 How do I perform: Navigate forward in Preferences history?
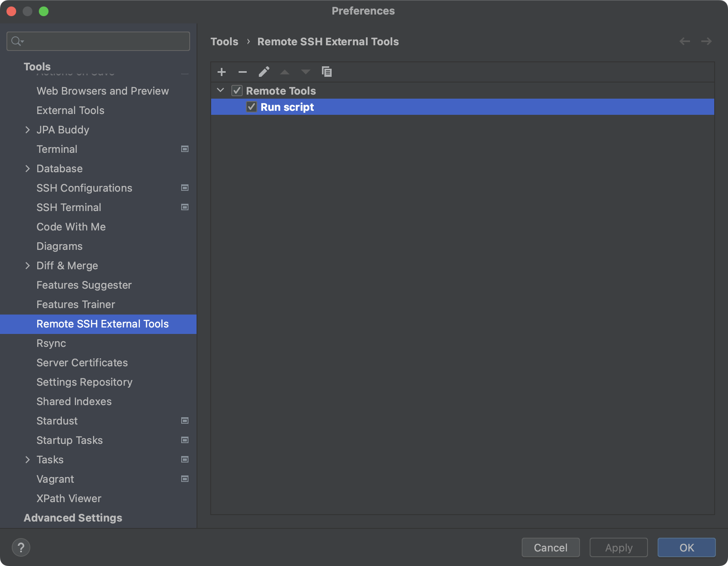click(x=706, y=41)
